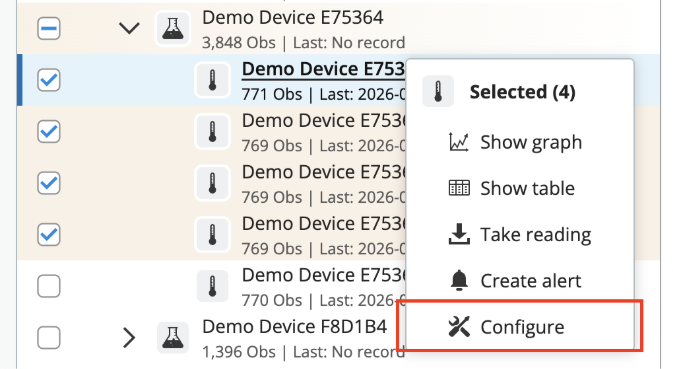Click the flask icon for Demo Device E75364
Image resolution: width=673 pixels, height=369 pixels.
point(173,28)
